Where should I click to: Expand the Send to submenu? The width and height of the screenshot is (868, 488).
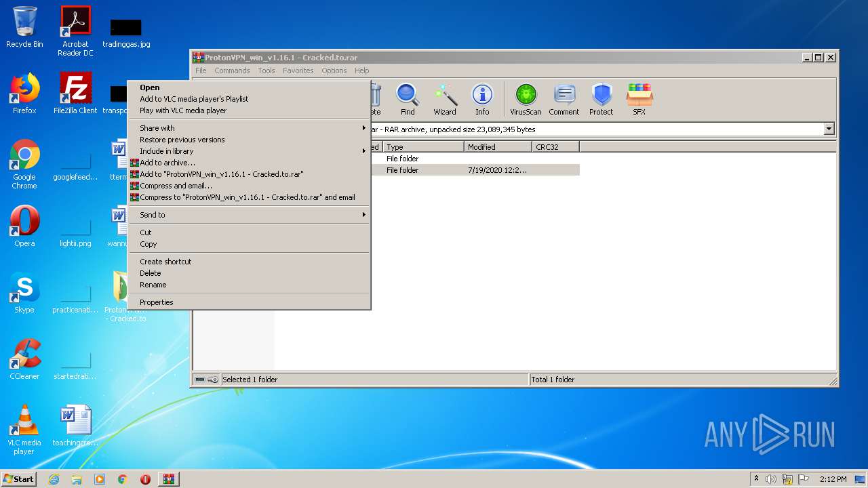coord(249,215)
